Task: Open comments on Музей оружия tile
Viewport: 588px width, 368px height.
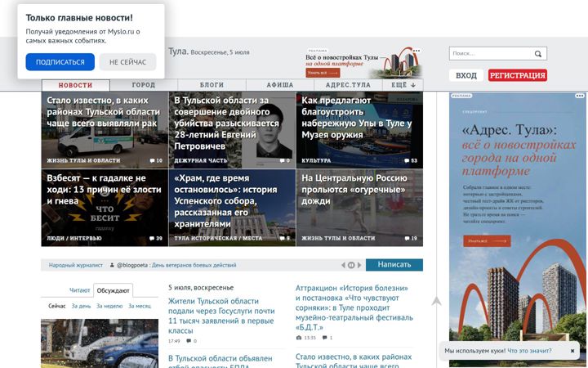Action: [411, 160]
